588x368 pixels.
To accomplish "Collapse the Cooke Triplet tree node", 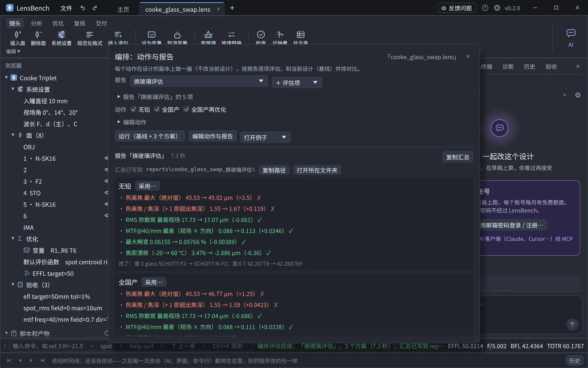I will click(x=6, y=78).
